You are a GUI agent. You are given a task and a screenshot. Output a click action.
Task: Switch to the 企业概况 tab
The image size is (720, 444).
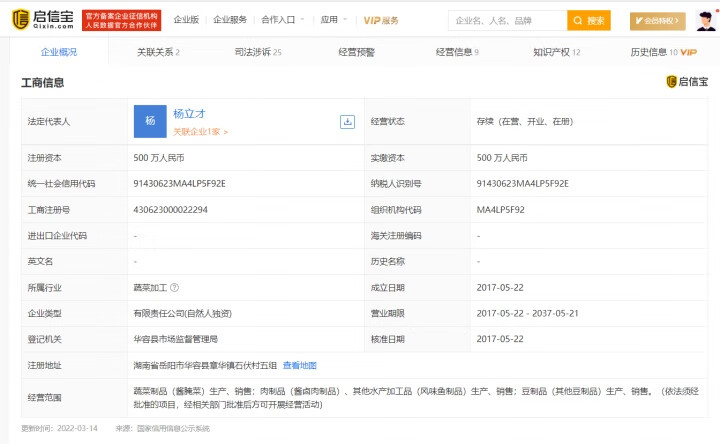(59, 52)
